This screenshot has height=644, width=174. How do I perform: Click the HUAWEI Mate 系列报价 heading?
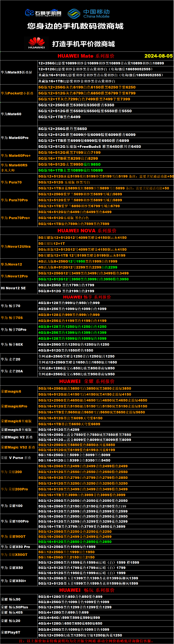click(x=86, y=56)
